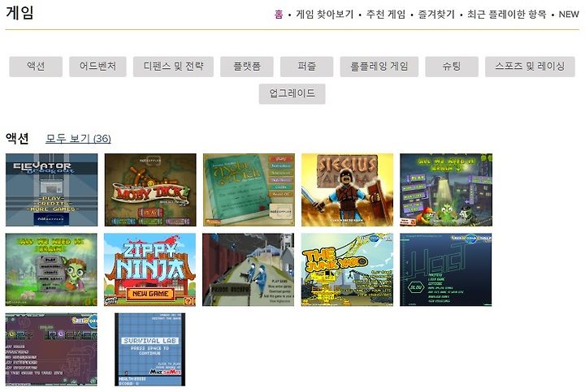The width and height of the screenshot is (585, 392).
Task: Choose 스포츠 및 레이싱 category
Action: [530, 67]
